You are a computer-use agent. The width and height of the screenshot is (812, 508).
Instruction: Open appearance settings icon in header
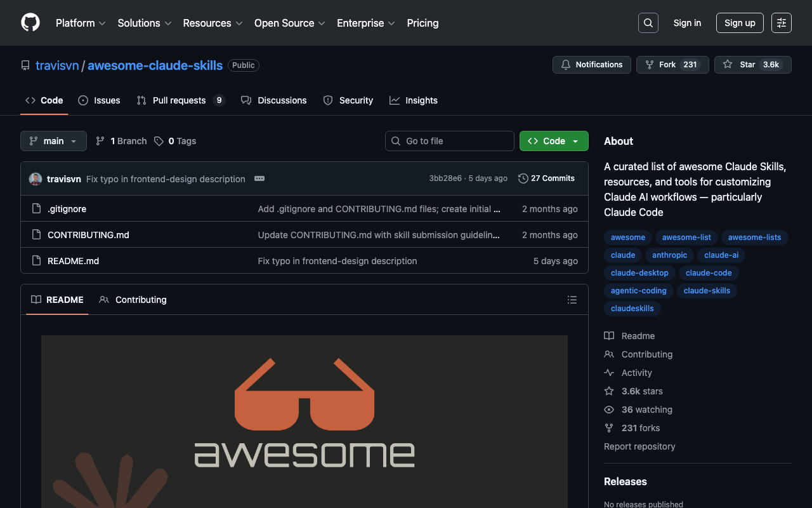[781, 23]
